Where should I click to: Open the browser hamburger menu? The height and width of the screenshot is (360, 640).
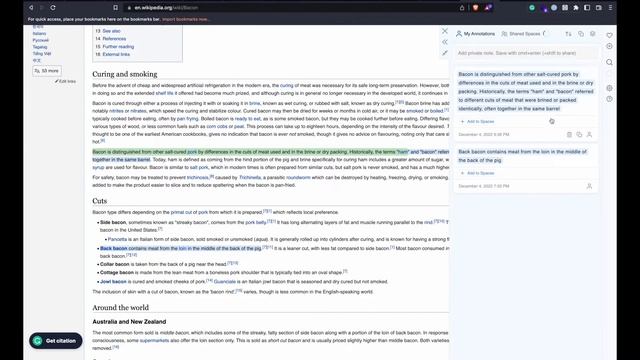pos(610,7)
